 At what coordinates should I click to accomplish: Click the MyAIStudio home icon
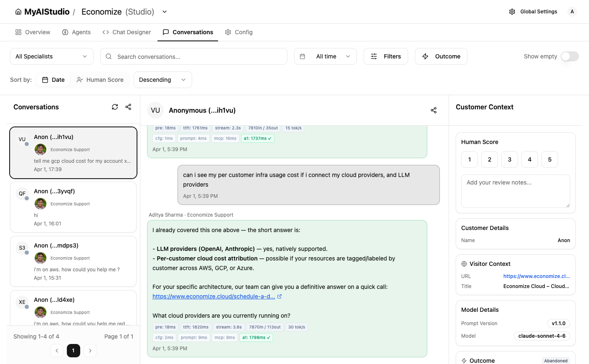pyautogui.click(x=18, y=12)
